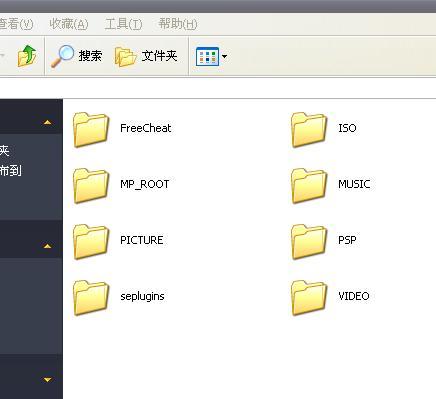This screenshot has height=399, width=436.
Task: Go up one folder level
Action: pyautogui.click(x=27, y=56)
